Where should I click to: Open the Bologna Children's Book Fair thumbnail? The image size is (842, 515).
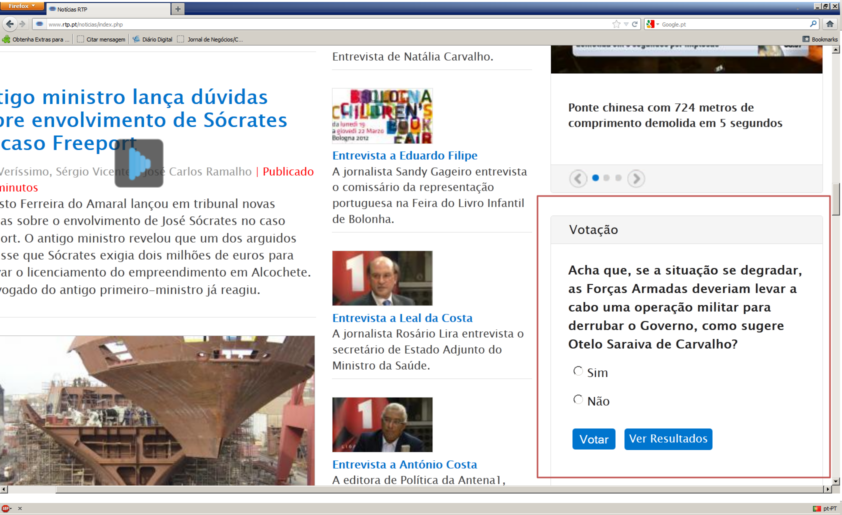pyautogui.click(x=382, y=116)
